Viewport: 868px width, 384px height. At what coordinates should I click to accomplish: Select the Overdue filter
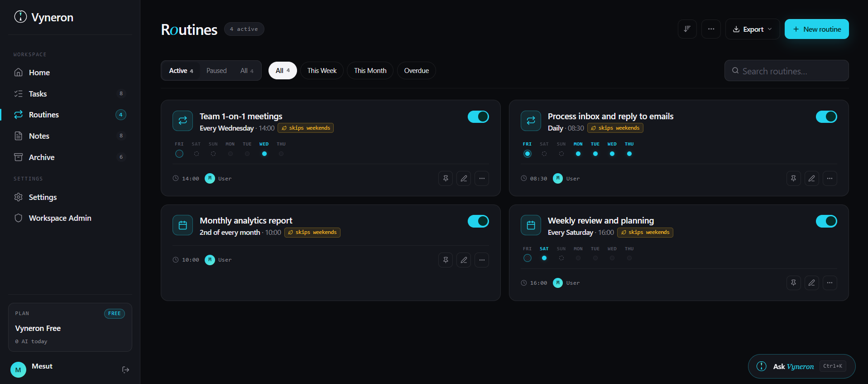coord(417,71)
